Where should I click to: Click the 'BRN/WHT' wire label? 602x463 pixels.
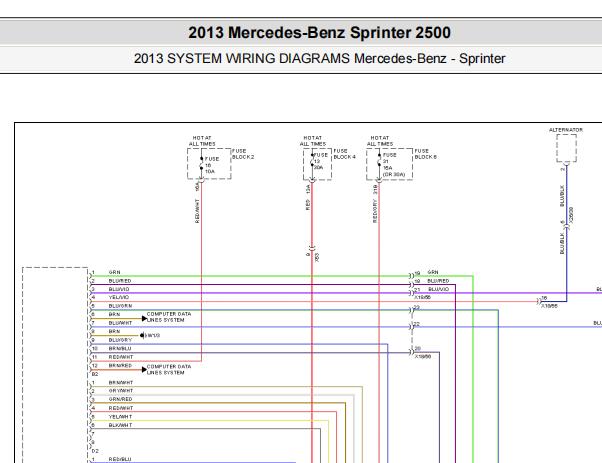click(121, 383)
